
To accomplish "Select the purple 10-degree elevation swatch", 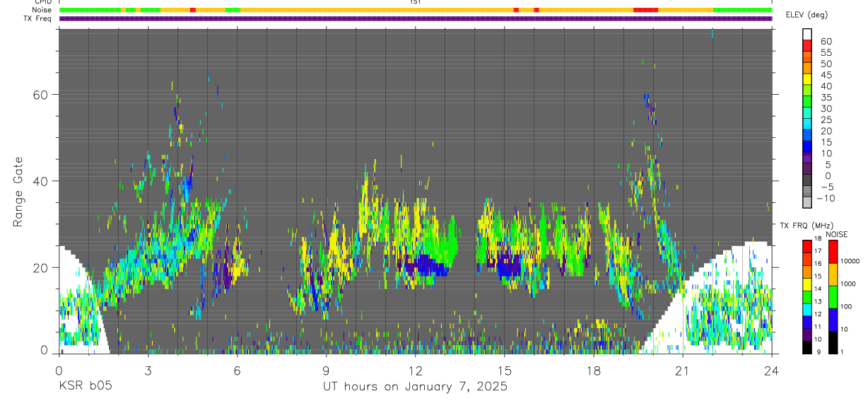I will [807, 159].
